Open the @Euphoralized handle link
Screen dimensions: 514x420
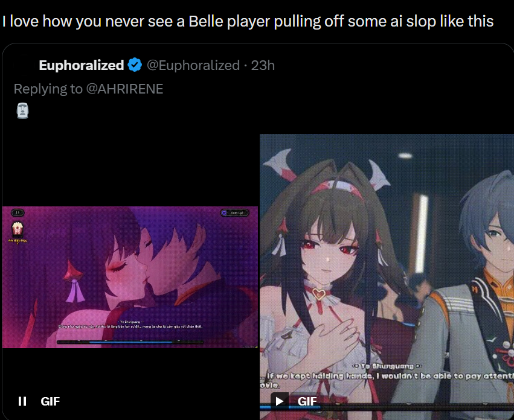click(x=193, y=65)
